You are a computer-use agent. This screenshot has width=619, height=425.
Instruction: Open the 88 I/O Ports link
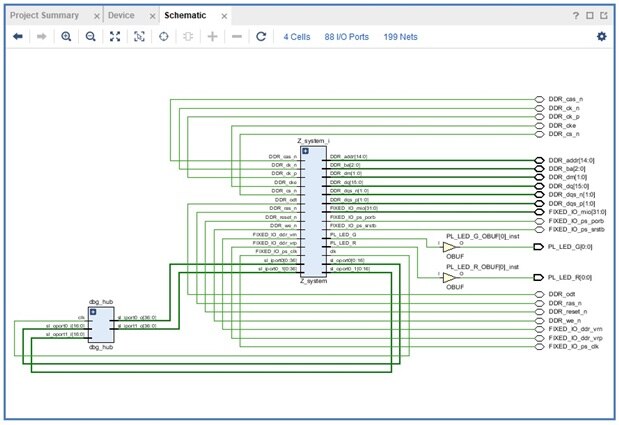click(347, 36)
